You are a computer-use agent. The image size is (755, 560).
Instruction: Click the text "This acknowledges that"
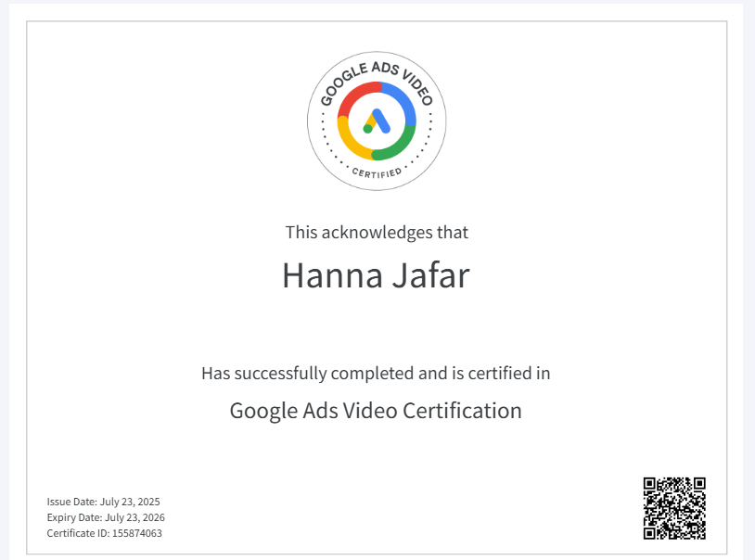[x=377, y=233]
